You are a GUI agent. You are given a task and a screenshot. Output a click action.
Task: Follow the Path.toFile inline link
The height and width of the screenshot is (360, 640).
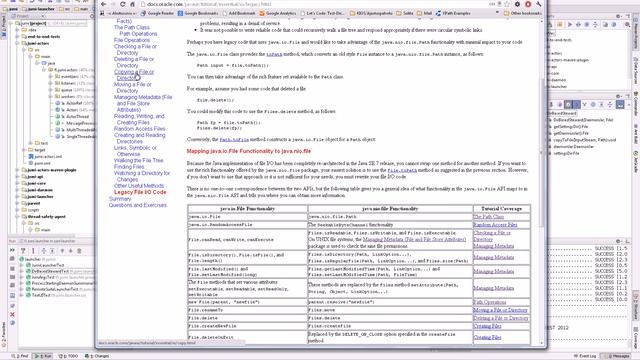coord(234,140)
